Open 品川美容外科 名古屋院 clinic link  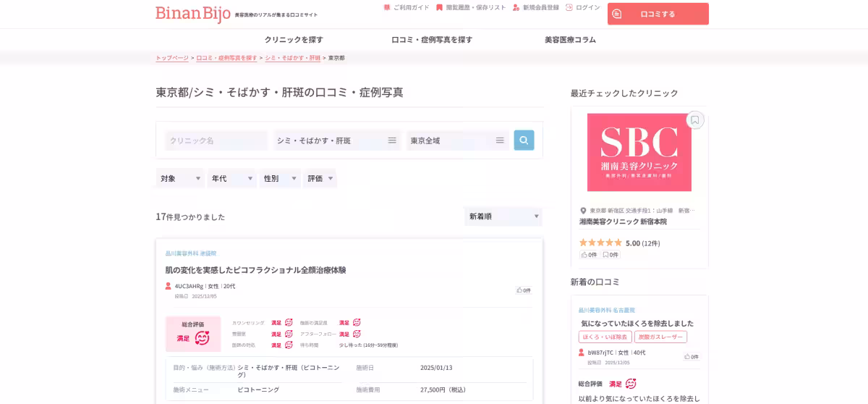[x=607, y=310]
